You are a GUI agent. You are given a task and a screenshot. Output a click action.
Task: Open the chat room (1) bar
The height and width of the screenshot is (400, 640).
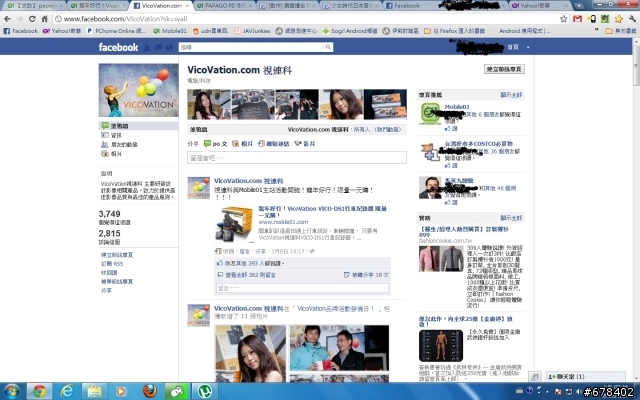click(x=585, y=377)
